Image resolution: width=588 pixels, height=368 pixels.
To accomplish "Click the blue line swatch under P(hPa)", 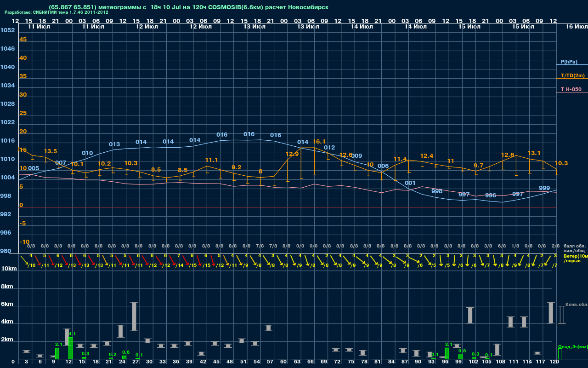I will pos(572,65).
